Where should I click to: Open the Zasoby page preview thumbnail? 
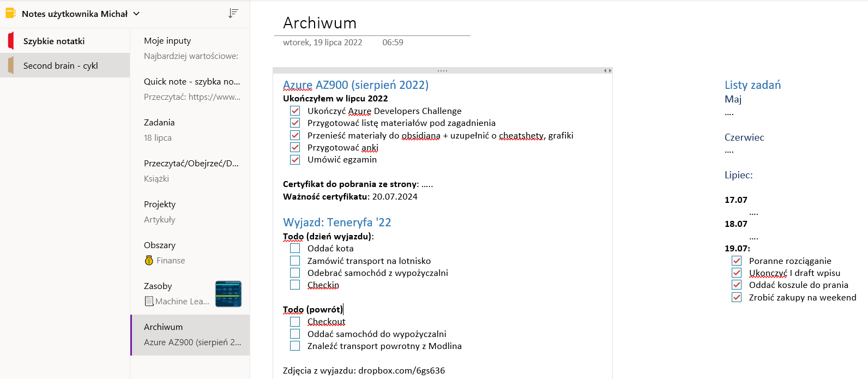[x=228, y=294]
